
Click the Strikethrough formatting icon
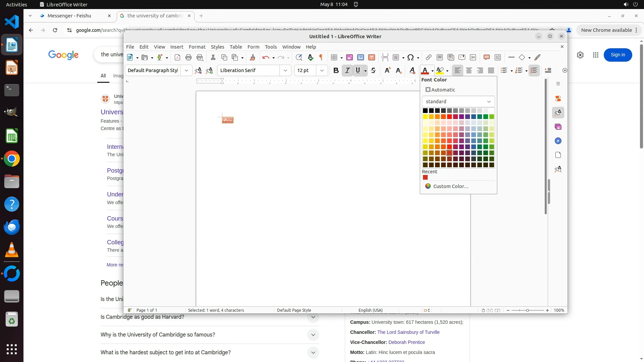373,70
